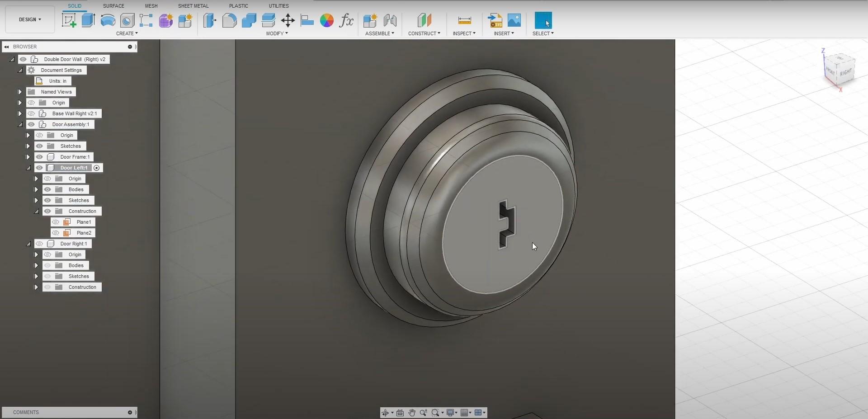This screenshot has height=419, width=868.
Task: Collapse the Door Assembly:1 node
Action: [x=20, y=124]
